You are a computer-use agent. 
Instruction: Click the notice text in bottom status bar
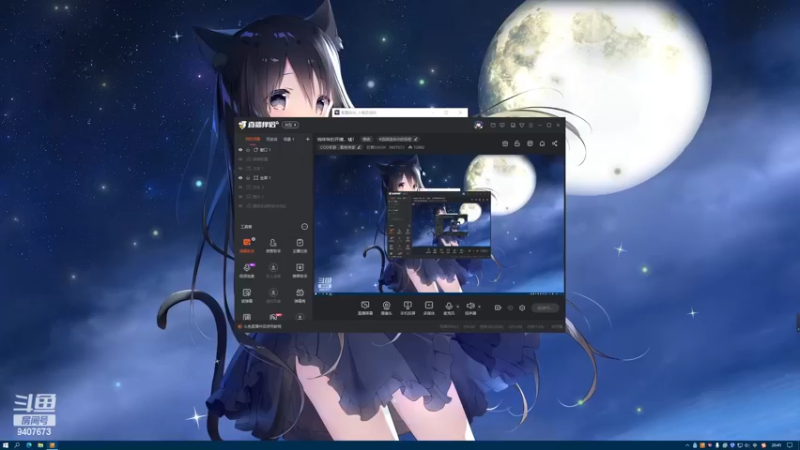[262, 327]
